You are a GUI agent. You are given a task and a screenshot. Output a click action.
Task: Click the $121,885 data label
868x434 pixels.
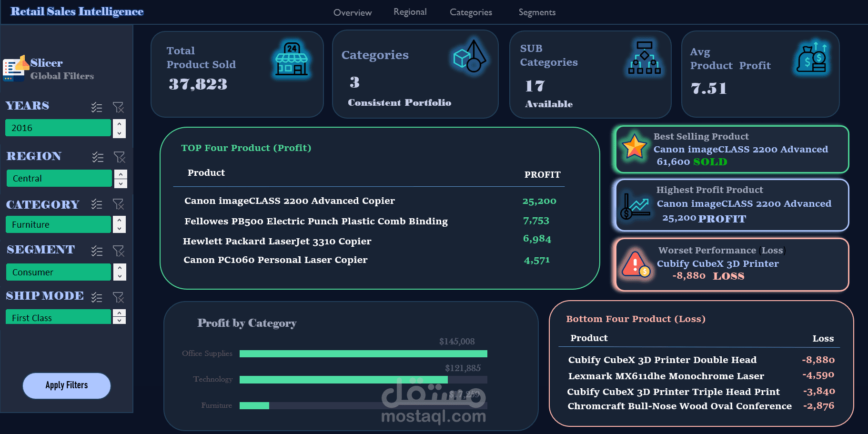[x=463, y=368]
